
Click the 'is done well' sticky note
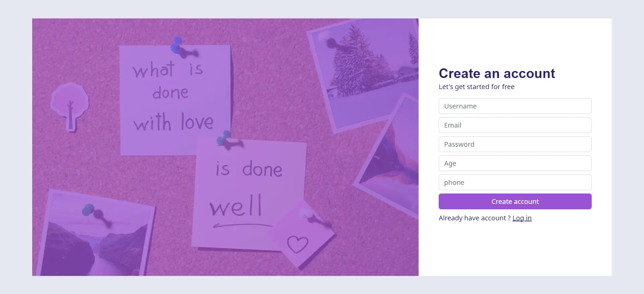249,194
